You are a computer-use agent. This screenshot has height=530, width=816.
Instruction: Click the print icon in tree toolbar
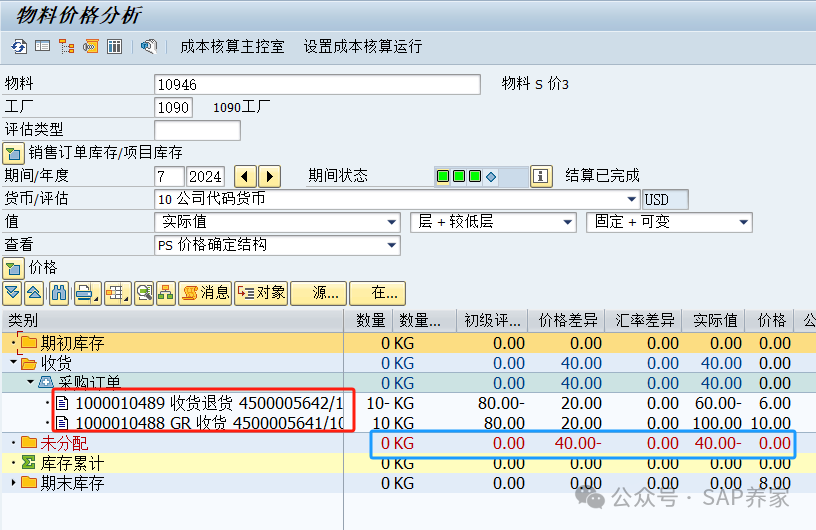pyautogui.click(x=86, y=293)
